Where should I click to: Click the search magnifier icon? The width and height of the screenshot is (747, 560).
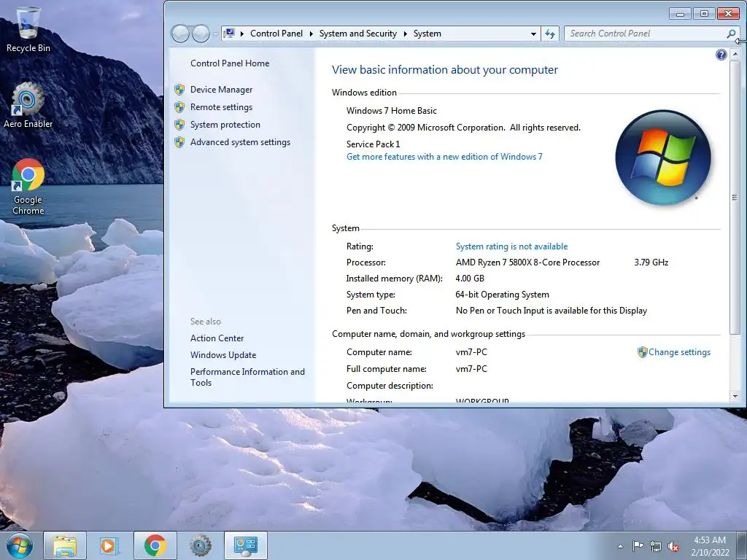pos(731,34)
